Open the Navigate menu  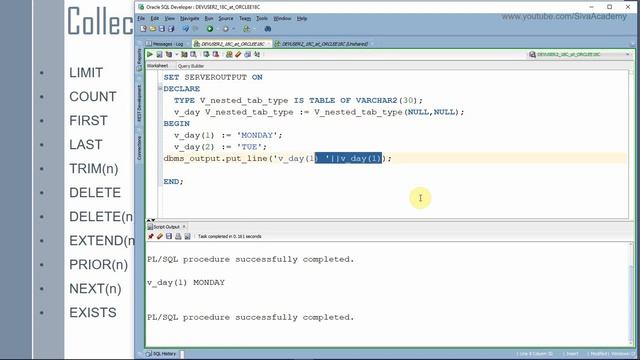click(x=190, y=18)
